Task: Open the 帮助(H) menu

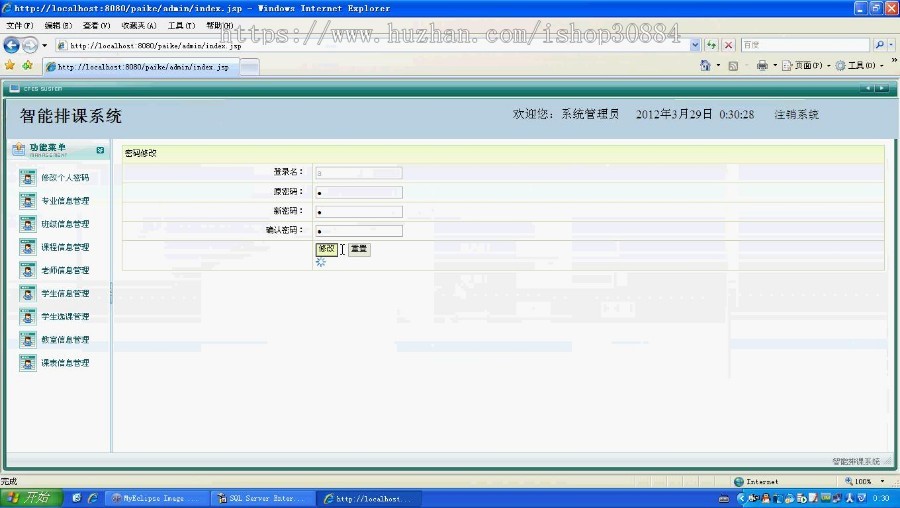Action: (219, 26)
